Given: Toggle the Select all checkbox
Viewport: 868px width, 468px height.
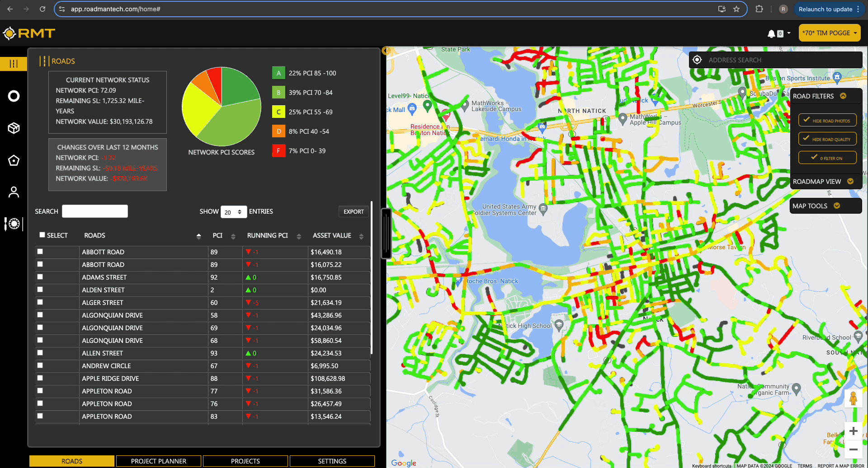Looking at the screenshot, I should 42,235.
